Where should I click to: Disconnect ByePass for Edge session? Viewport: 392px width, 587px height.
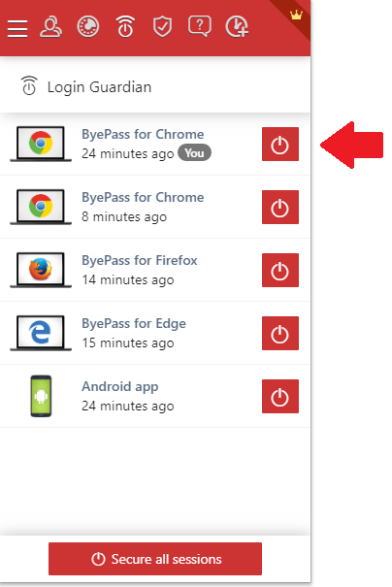[x=280, y=333]
